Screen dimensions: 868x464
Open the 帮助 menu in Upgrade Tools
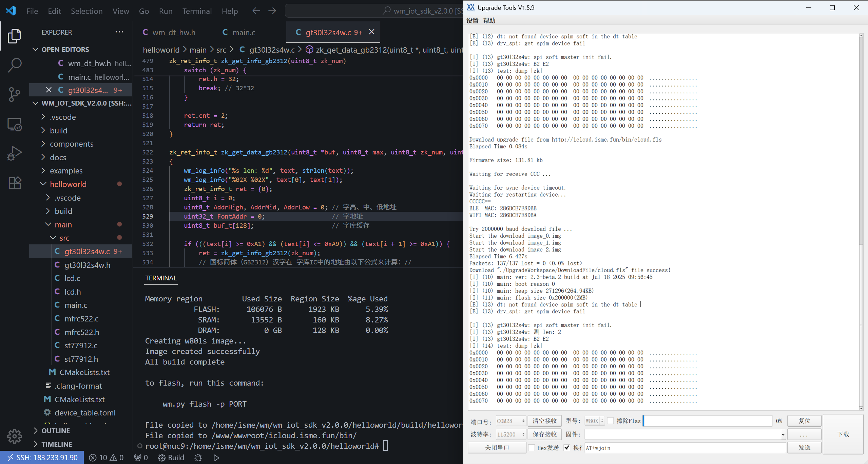click(x=489, y=20)
